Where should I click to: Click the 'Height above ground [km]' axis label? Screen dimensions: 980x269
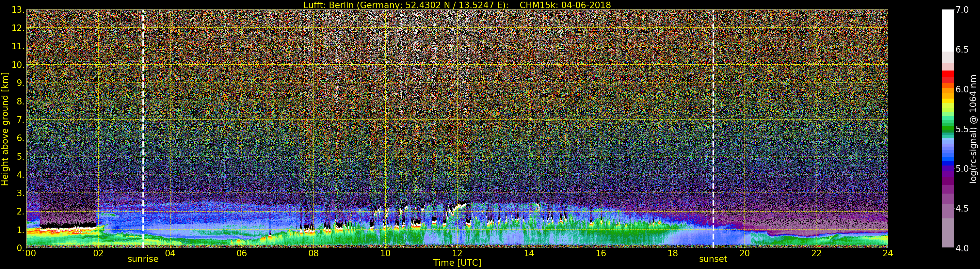point(5,129)
